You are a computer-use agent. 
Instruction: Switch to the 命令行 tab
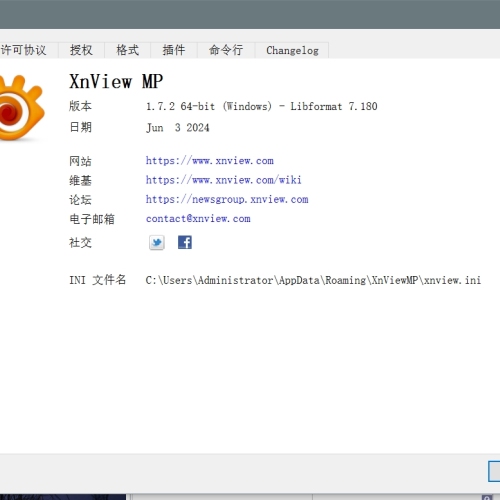coord(226,50)
